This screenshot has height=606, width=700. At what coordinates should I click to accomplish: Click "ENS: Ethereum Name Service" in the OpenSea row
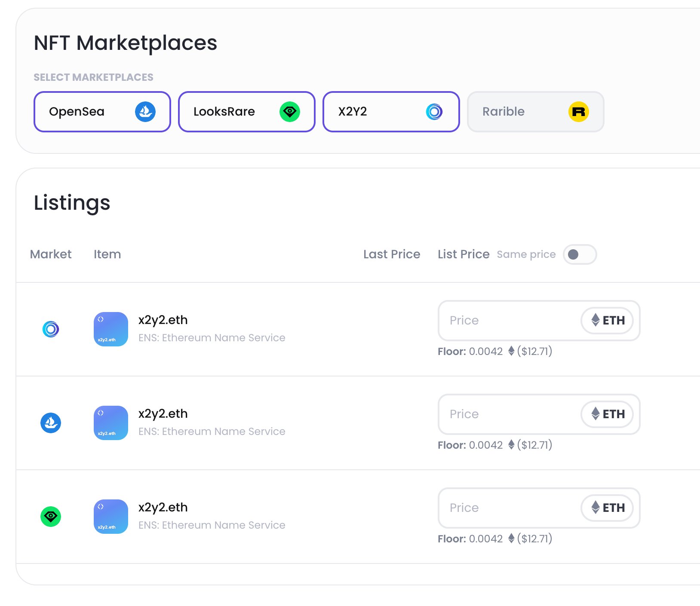coord(212,432)
